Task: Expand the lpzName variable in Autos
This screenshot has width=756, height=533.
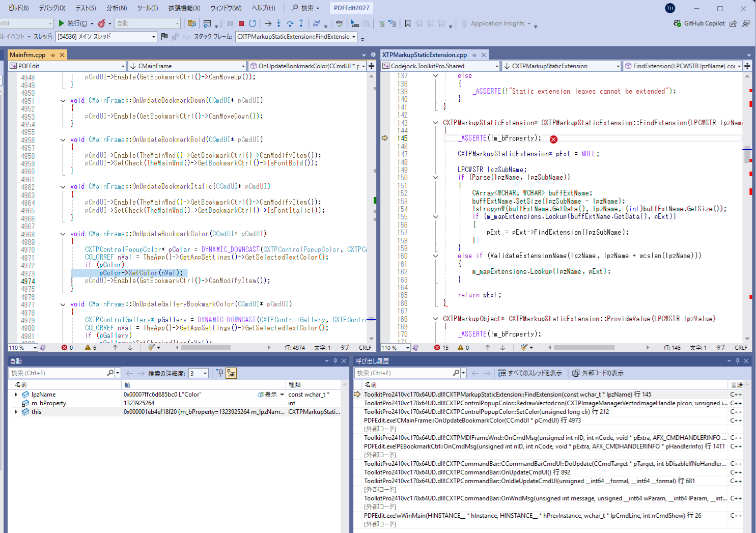Action: point(16,395)
